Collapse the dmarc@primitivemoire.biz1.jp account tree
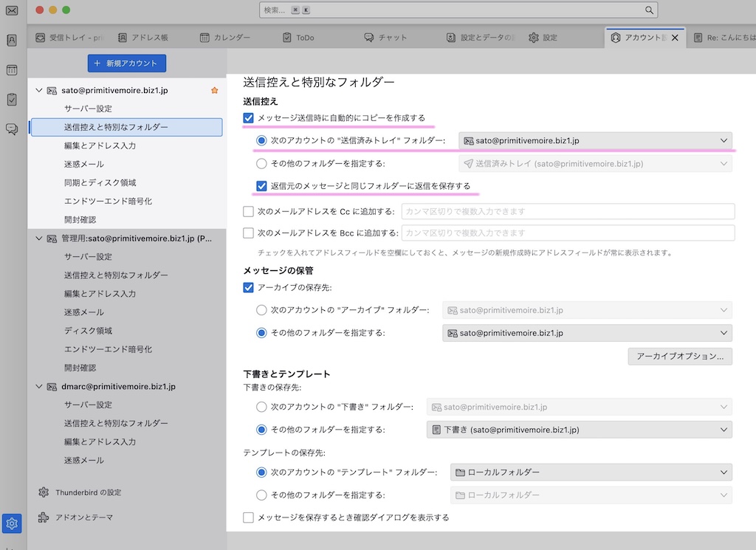The height and width of the screenshot is (550, 756). [x=39, y=386]
